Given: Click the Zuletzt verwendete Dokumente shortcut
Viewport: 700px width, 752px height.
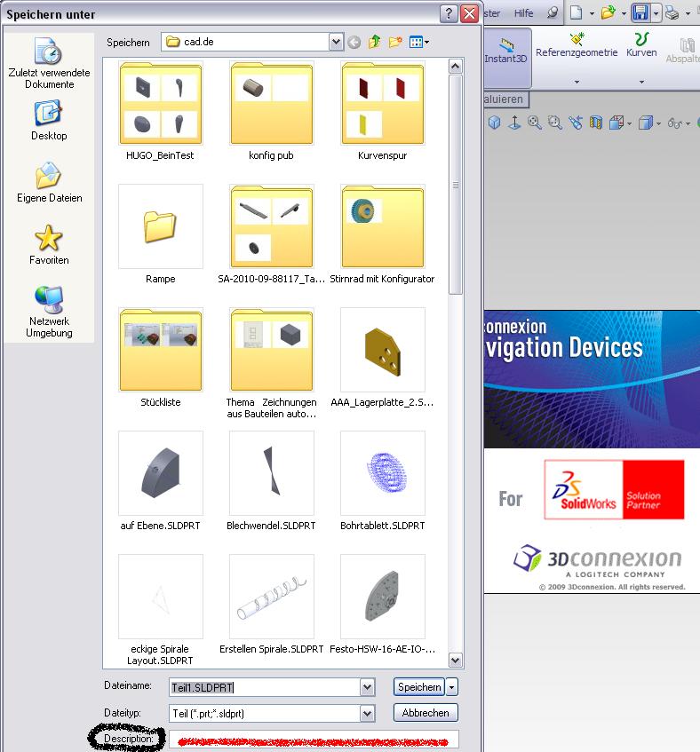Looking at the screenshot, I should 49,63.
